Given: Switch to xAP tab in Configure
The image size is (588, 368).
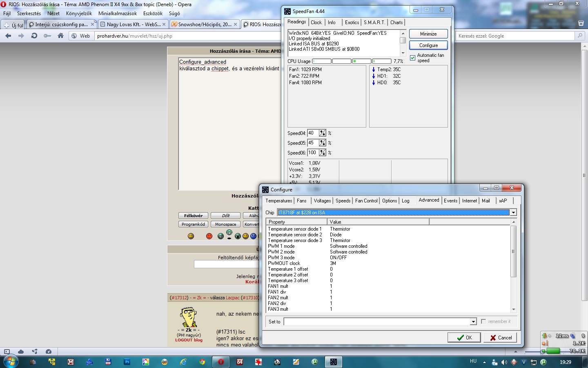Looking at the screenshot, I should pyautogui.click(x=503, y=201).
